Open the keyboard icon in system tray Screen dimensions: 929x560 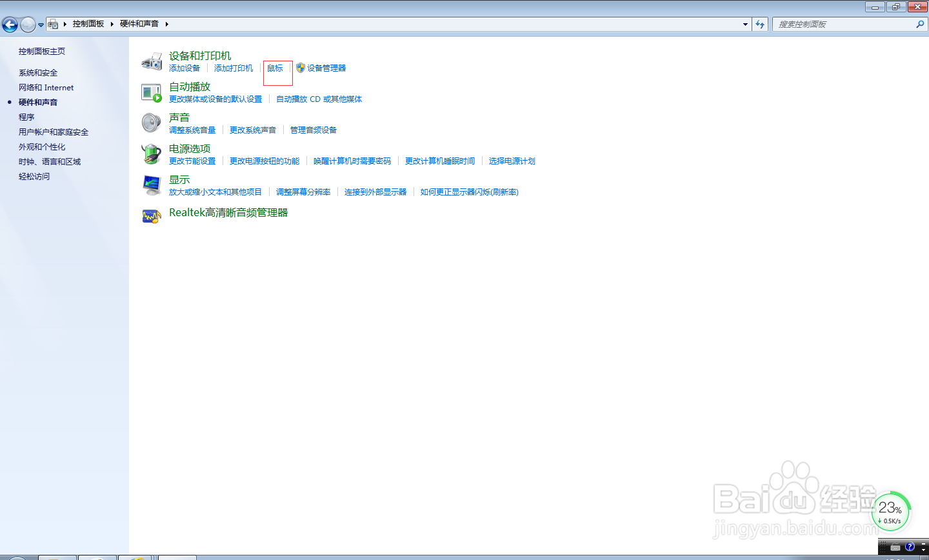(x=895, y=548)
